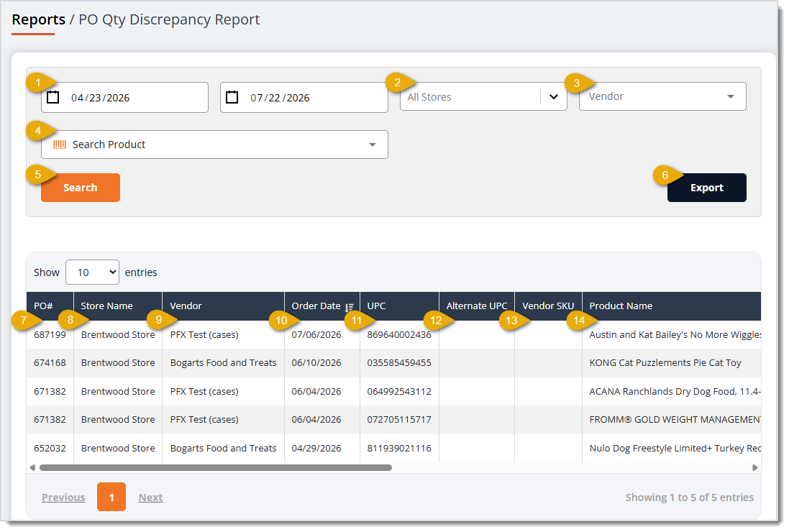Click the horizontal table scrollbar thumb
Viewport: 789px width, 532px height.
coord(215,467)
